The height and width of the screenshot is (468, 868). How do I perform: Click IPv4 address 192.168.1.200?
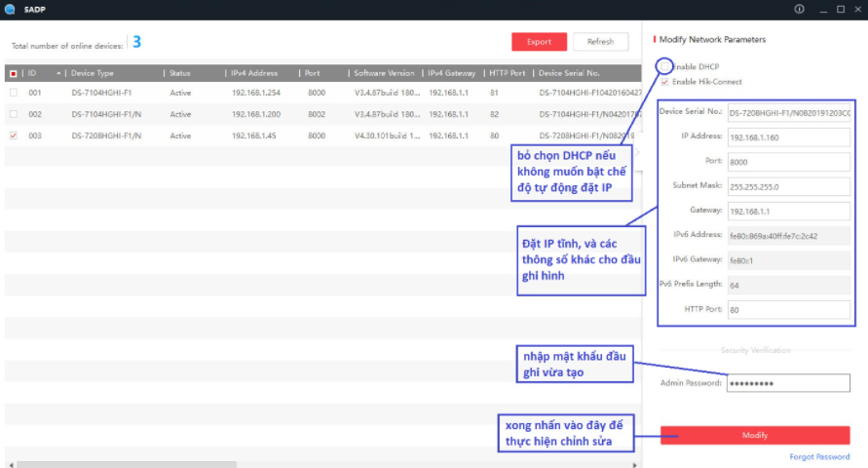point(256,114)
